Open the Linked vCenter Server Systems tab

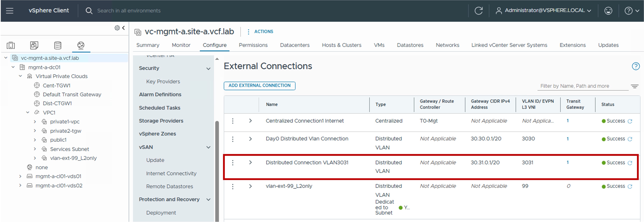(509, 45)
